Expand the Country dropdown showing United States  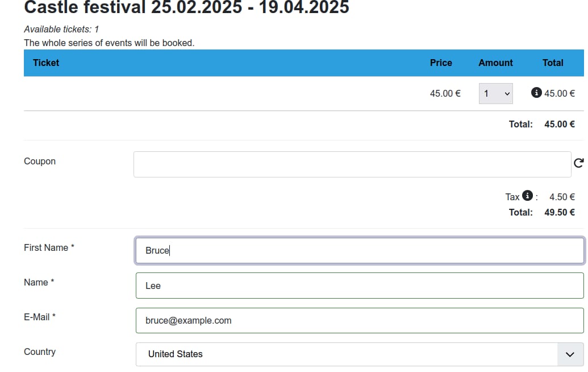[x=360, y=354]
